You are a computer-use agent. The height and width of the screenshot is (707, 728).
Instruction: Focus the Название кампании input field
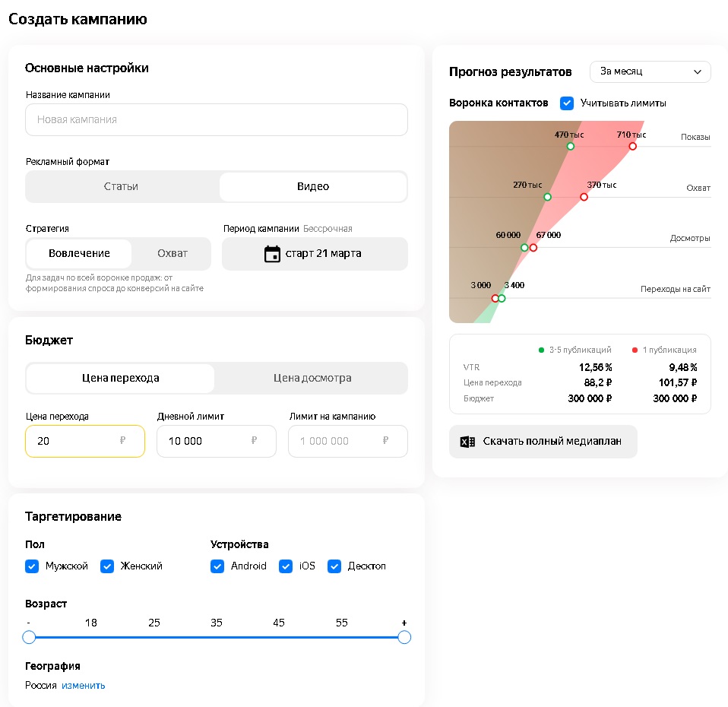(216, 120)
